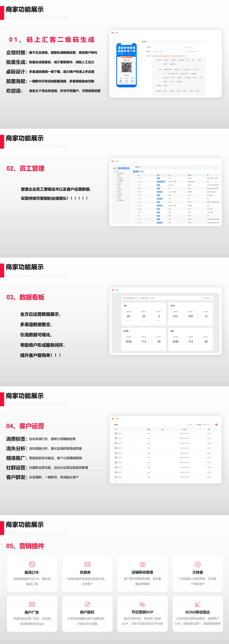Click the 增加 department button
The width and height of the screenshot is (229, 644).
(x=119, y=168)
